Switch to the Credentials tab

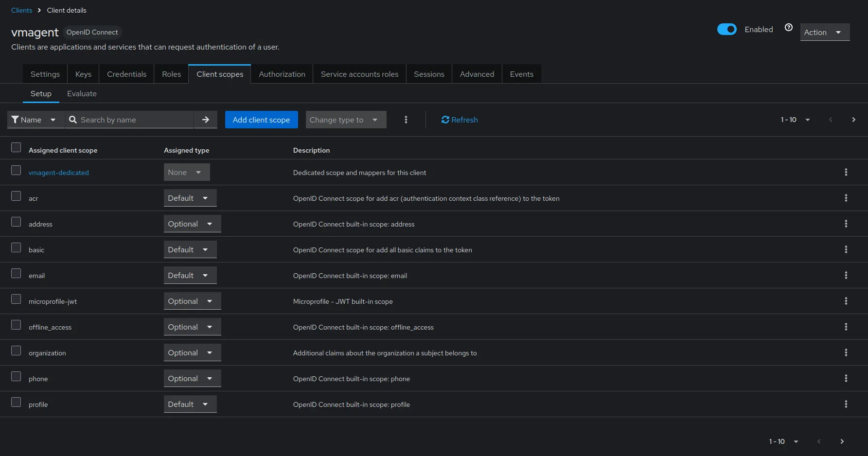click(126, 74)
